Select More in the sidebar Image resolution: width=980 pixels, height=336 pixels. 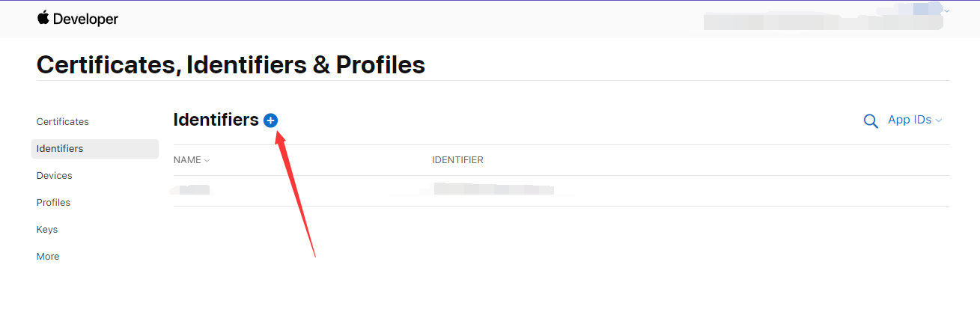(x=48, y=257)
